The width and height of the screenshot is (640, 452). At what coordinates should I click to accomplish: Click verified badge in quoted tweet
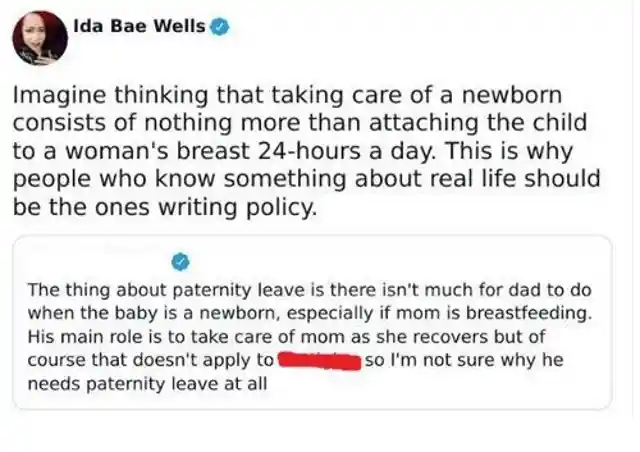[x=181, y=262]
